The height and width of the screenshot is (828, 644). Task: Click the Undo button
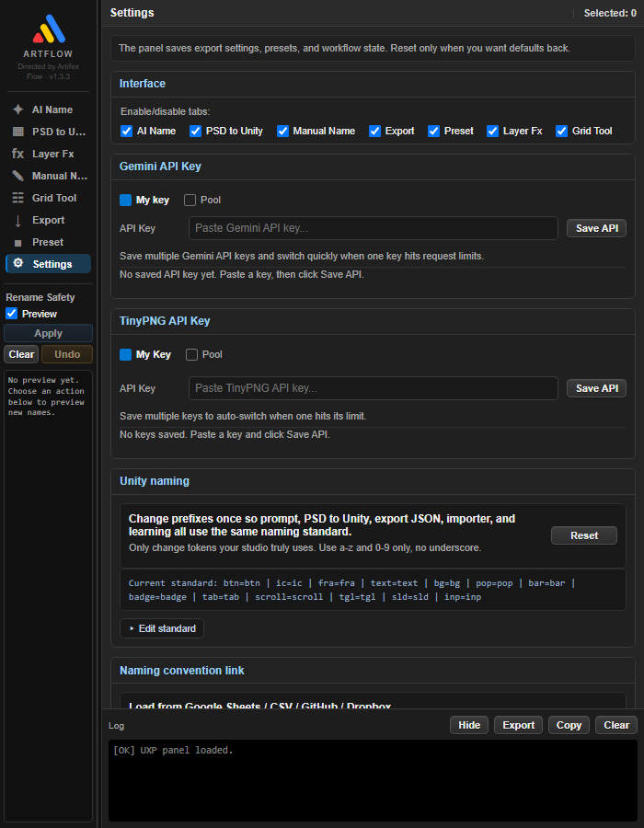click(x=67, y=354)
